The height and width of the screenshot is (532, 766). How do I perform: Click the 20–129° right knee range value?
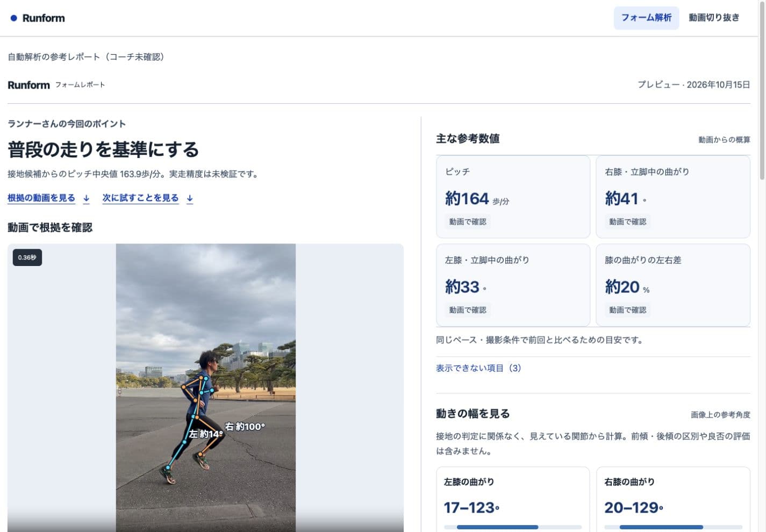pos(633,508)
